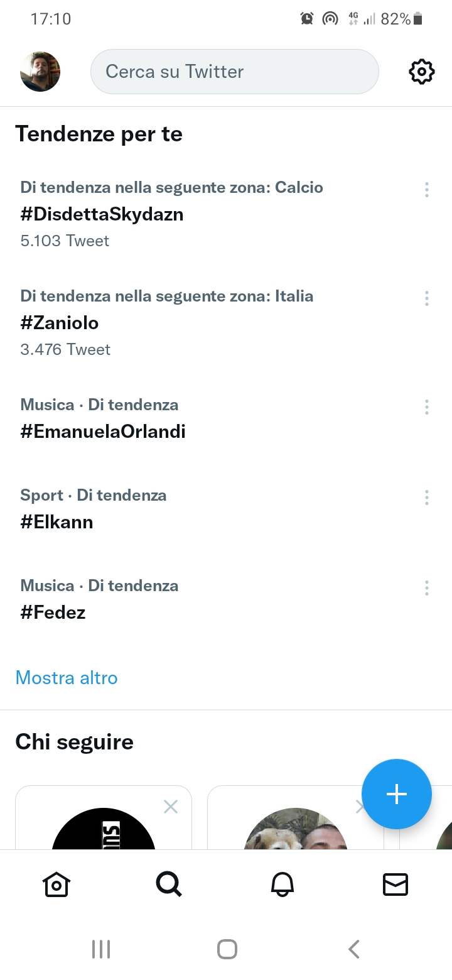Screen dimensions: 452x980
Task: Open the profile avatar menu
Action: 40,72
